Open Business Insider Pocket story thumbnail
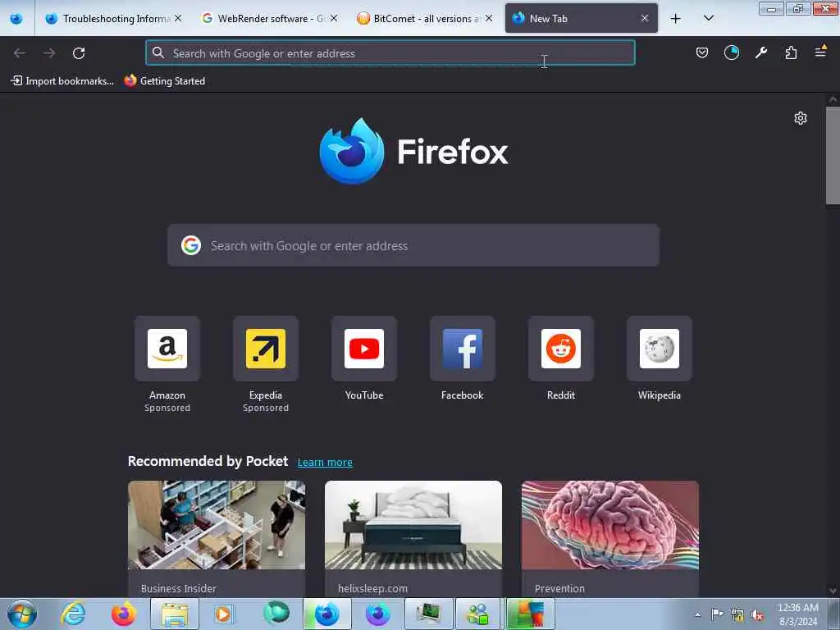Image resolution: width=840 pixels, height=630 pixels. (x=217, y=525)
